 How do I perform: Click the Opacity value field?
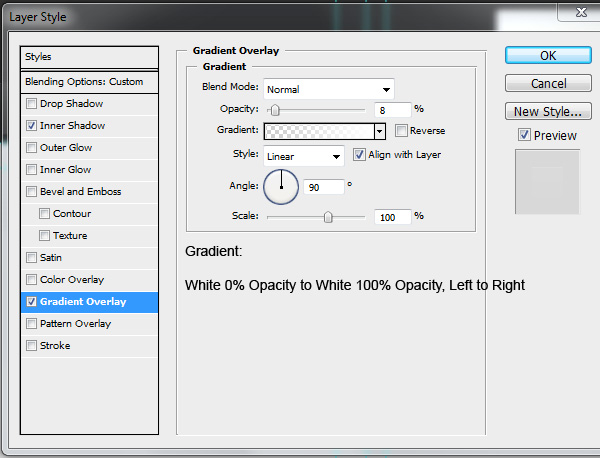coord(393,110)
